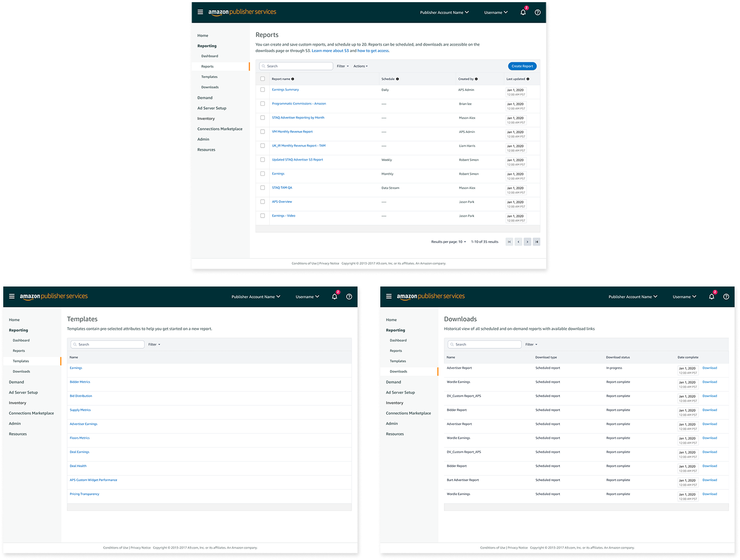
Task: Select Admin in Templates window sidebar
Action: click(15, 424)
